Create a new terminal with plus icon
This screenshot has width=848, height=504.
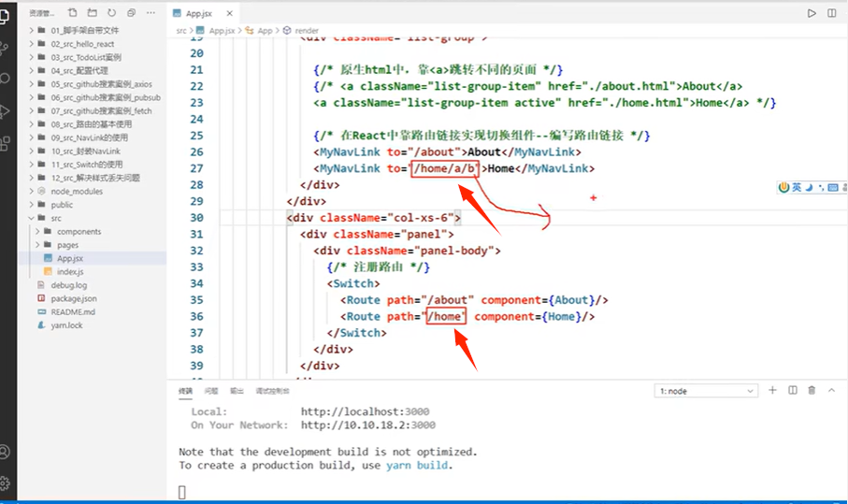click(772, 390)
